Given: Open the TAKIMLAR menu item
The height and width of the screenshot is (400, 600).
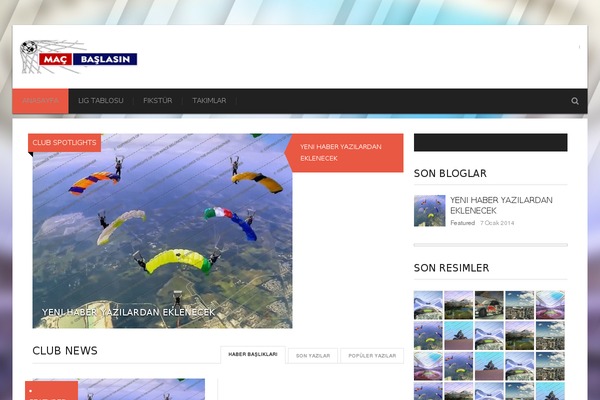Looking at the screenshot, I should (209, 101).
